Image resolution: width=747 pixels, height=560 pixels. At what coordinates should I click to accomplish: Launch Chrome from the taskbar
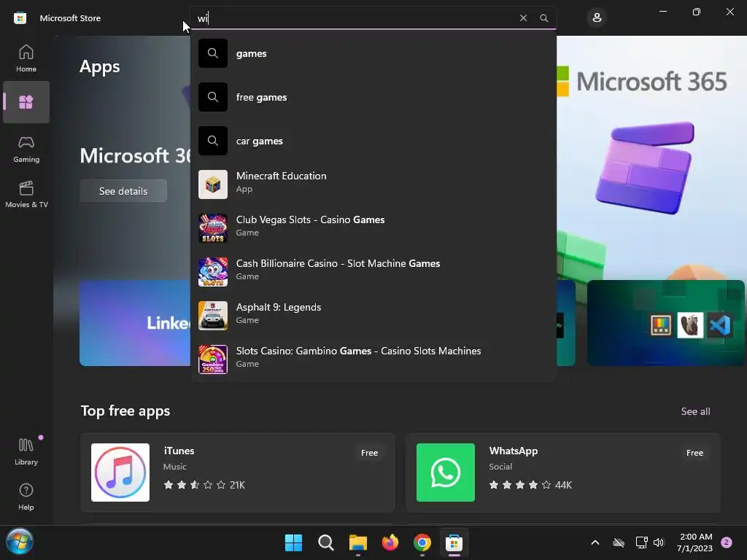click(422, 542)
